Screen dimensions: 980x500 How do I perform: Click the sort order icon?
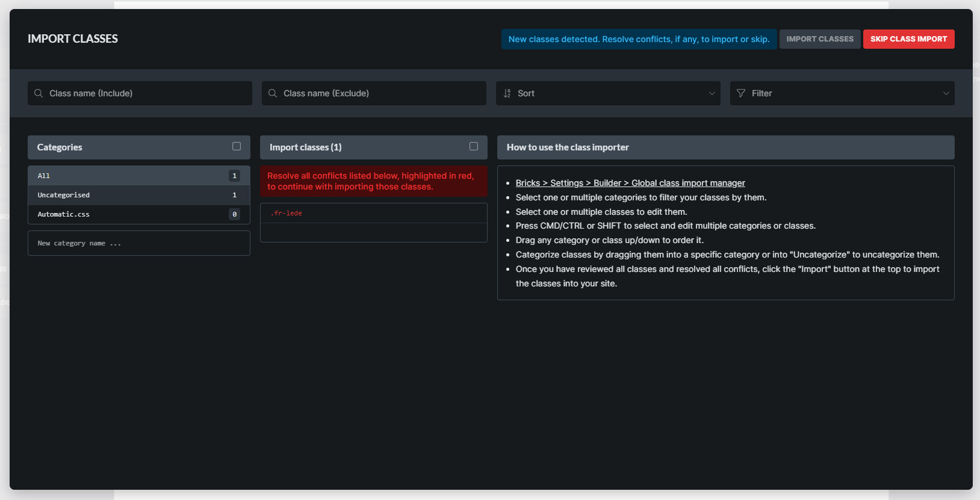pos(507,93)
